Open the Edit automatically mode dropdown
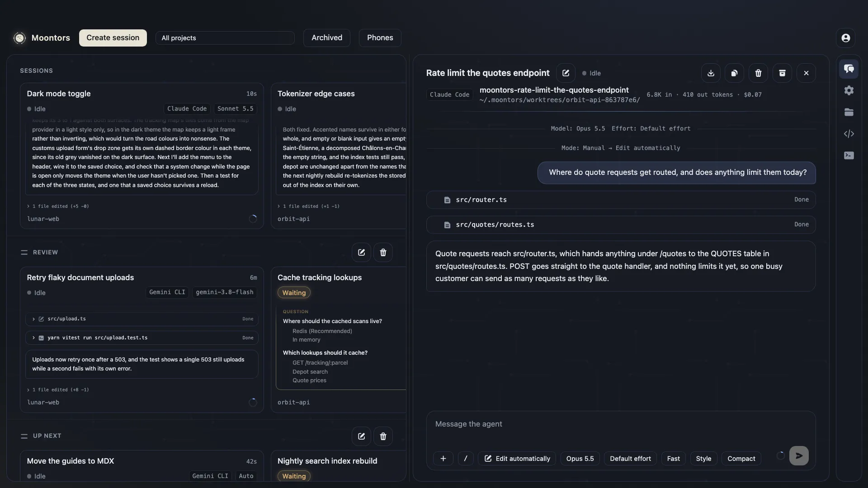This screenshot has height=488, width=868. pos(517,459)
